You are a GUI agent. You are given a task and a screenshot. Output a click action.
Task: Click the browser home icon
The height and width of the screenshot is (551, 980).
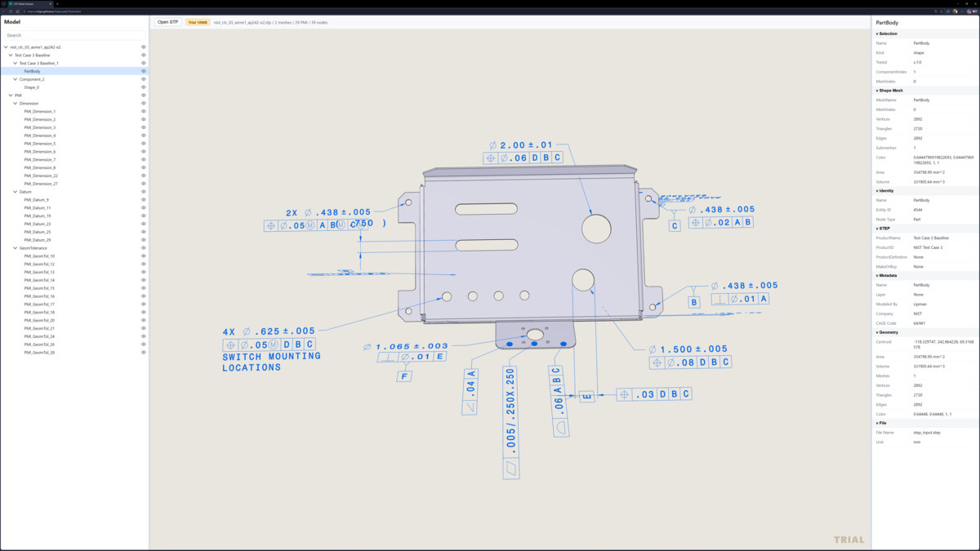coord(17,11)
